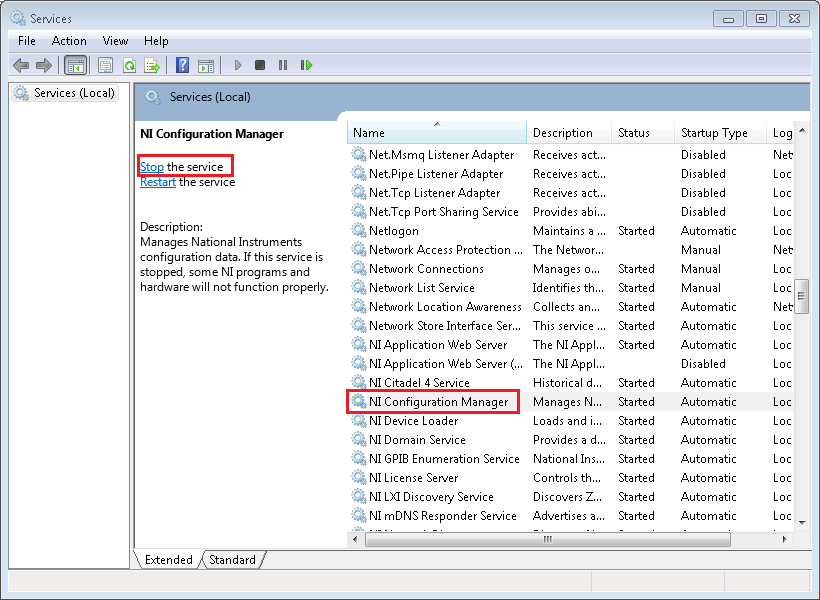Sort by the Log On As column header
The height and width of the screenshot is (600, 820).
(x=781, y=133)
